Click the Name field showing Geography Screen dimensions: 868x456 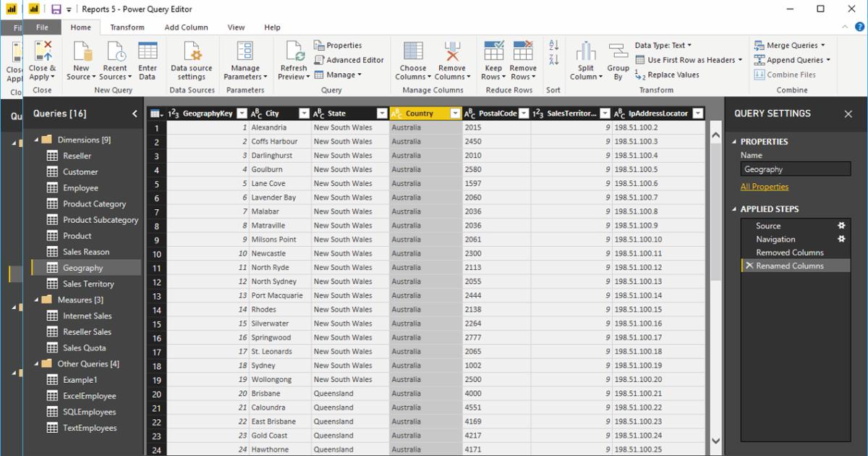[795, 169]
